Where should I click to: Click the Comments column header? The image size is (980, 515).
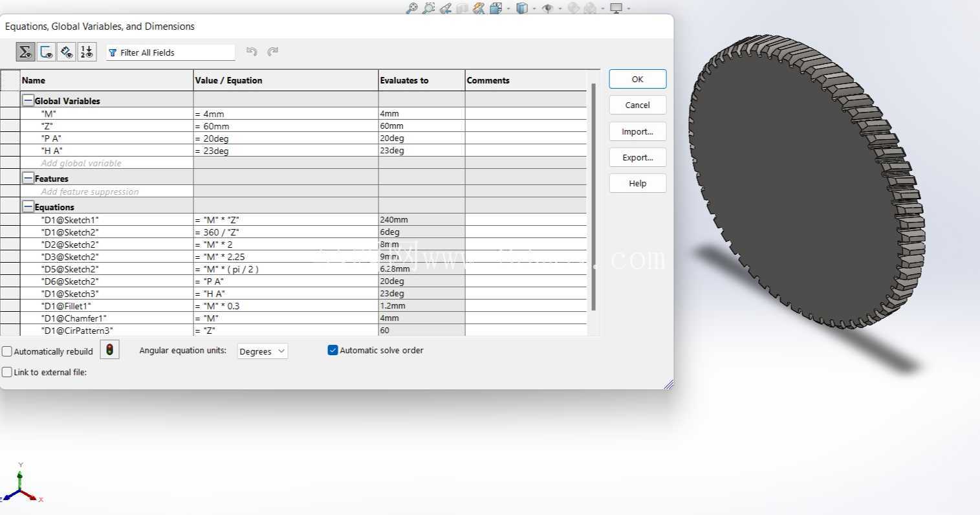[x=526, y=80]
